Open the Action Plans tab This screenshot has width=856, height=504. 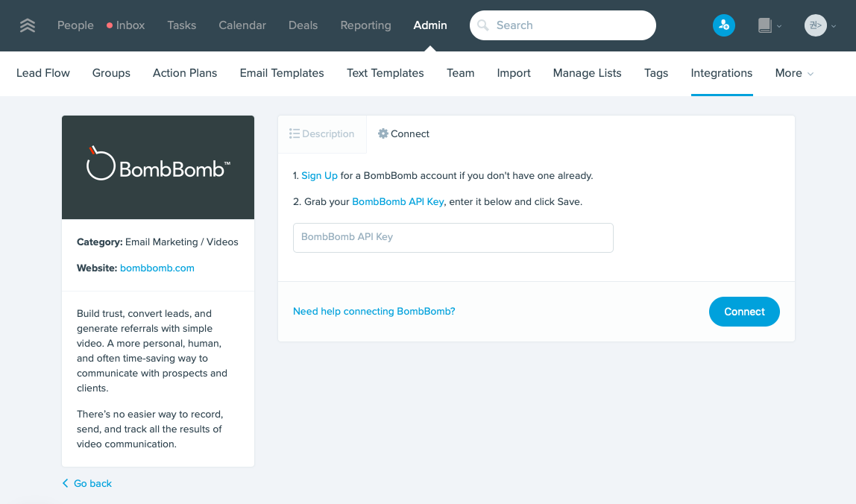185,73
